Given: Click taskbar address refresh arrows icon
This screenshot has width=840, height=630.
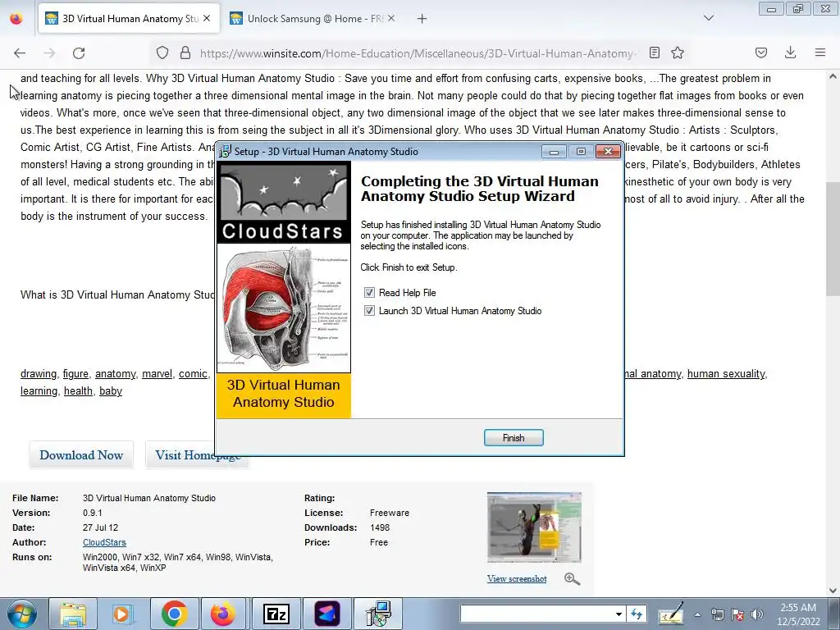Looking at the screenshot, I should pyautogui.click(x=637, y=614).
